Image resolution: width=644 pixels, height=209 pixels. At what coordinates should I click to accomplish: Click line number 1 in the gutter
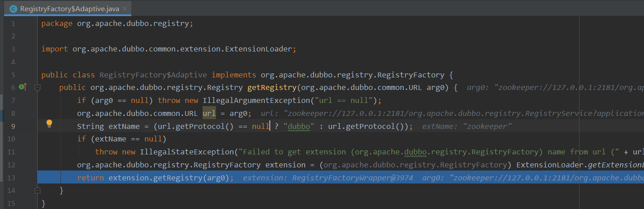(x=13, y=23)
